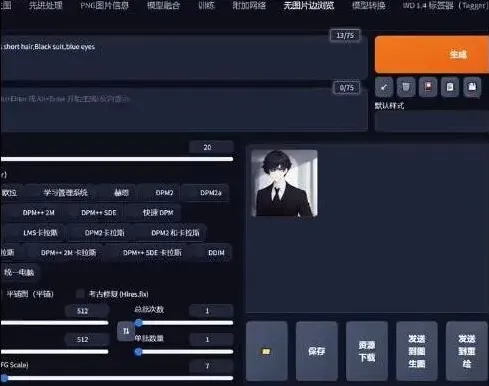This screenshot has width=489, height=386.
Task: Click the 发送到图生图 button
Action: [x=417, y=351]
